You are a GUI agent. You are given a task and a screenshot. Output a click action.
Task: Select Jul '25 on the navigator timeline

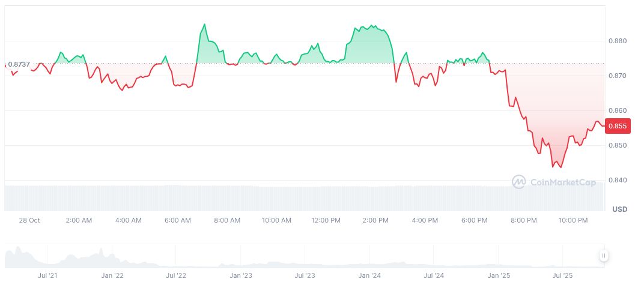tap(562, 276)
